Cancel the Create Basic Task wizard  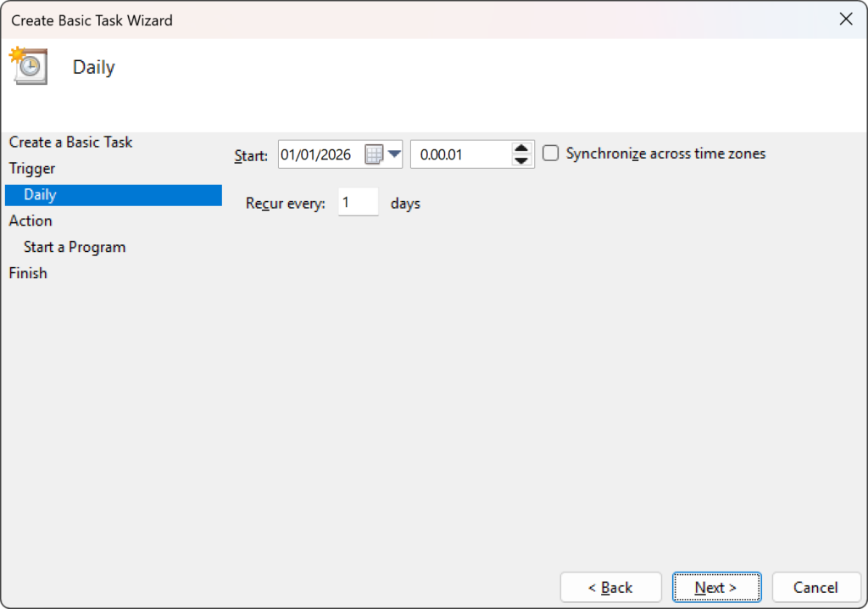(x=815, y=587)
